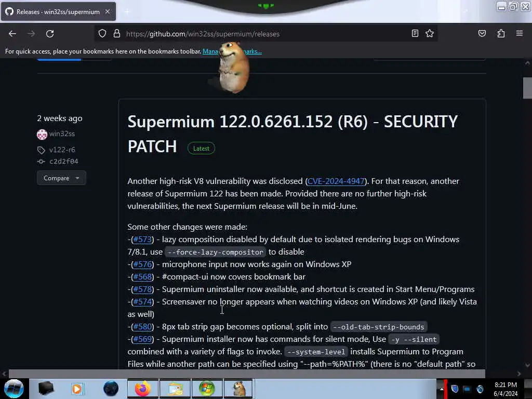Open issue #568 link

point(142,277)
